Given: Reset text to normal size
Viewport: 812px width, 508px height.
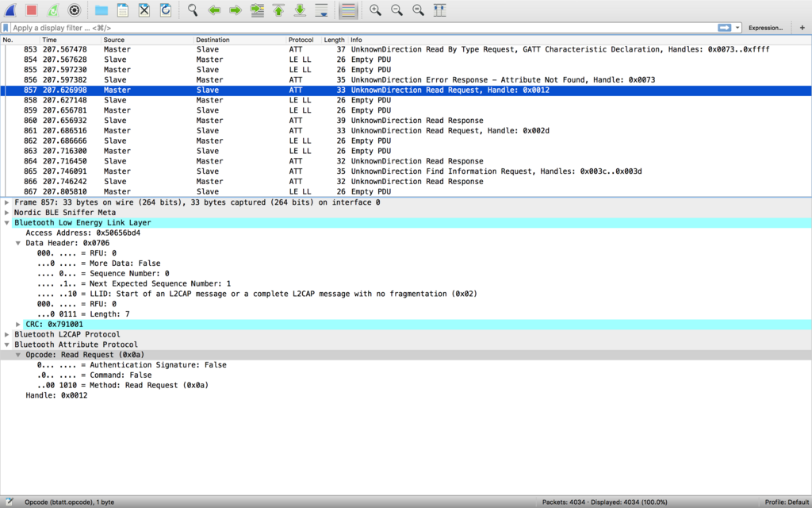Looking at the screenshot, I should click(x=419, y=10).
